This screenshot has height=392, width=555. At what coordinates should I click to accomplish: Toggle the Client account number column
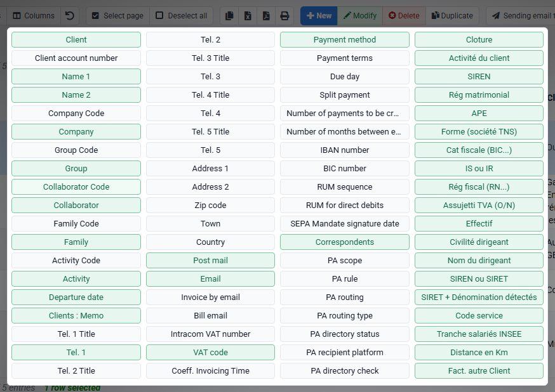(76, 58)
